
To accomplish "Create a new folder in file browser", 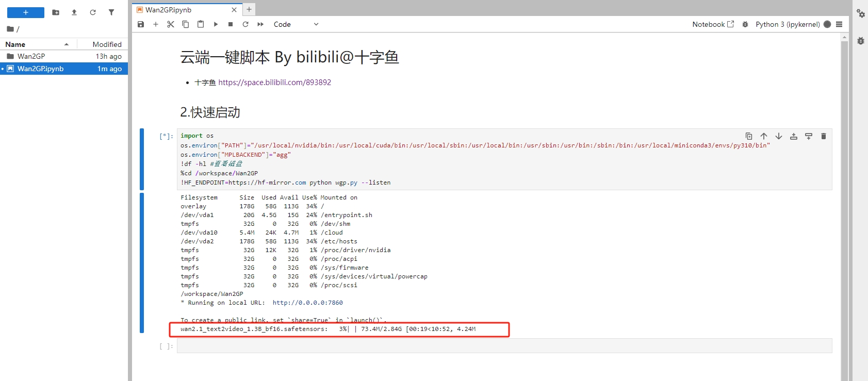I will coord(56,12).
